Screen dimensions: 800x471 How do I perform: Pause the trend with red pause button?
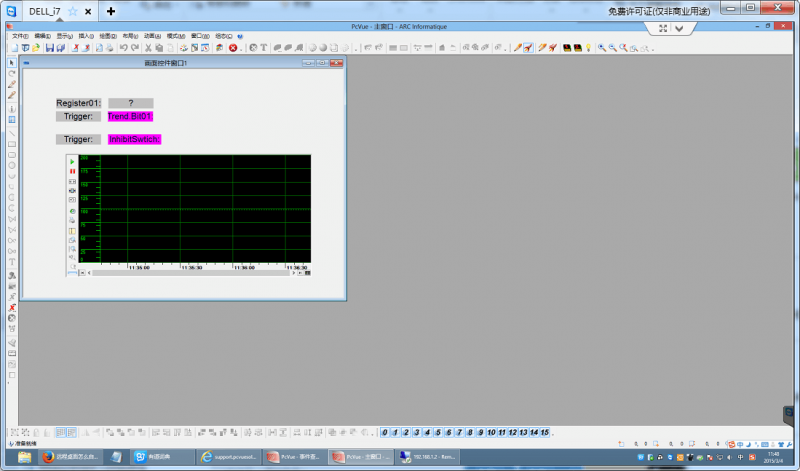coord(72,171)
